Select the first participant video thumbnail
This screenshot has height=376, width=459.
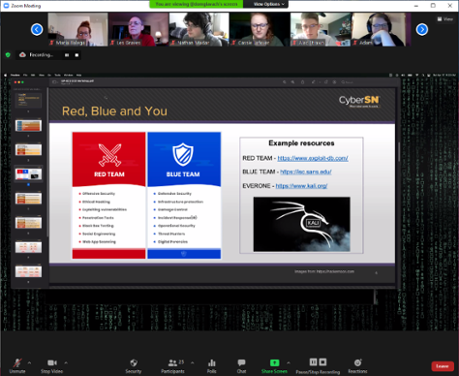(78, 29)
